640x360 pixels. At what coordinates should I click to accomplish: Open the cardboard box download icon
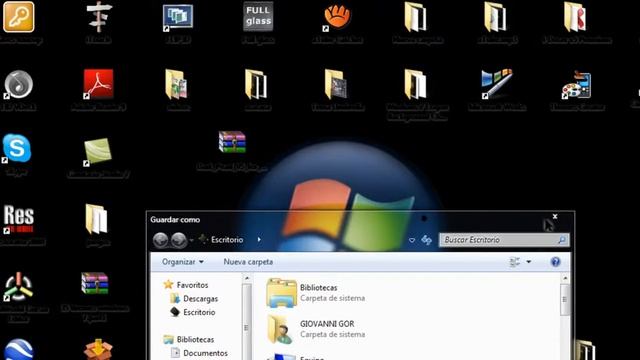click(x=98, y=350)
